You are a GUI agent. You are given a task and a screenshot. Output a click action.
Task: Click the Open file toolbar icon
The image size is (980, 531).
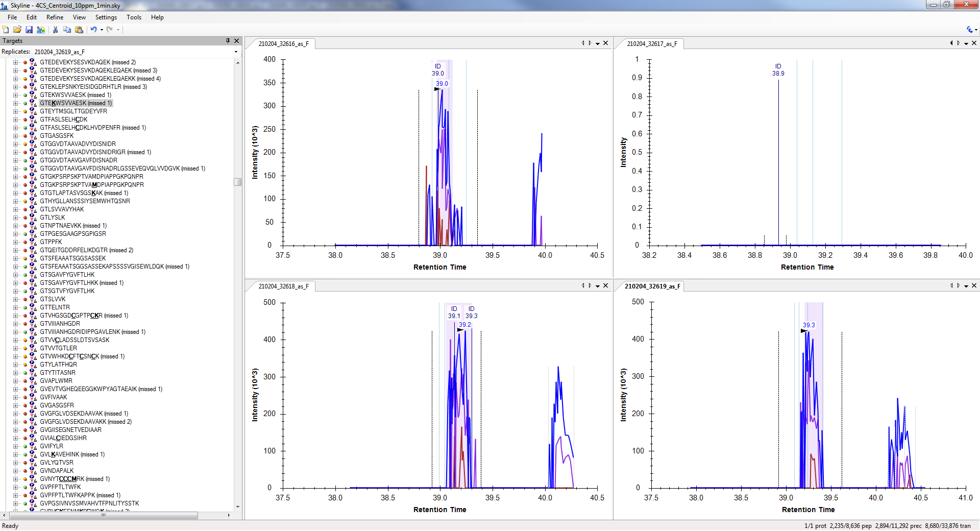tap(17, 30)
